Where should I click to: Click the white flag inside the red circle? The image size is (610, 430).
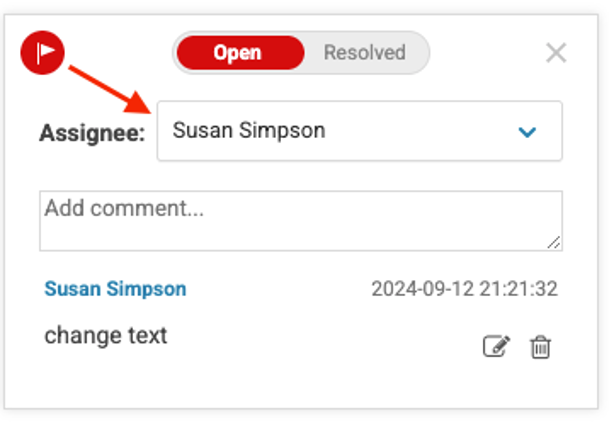pos(43,50)
